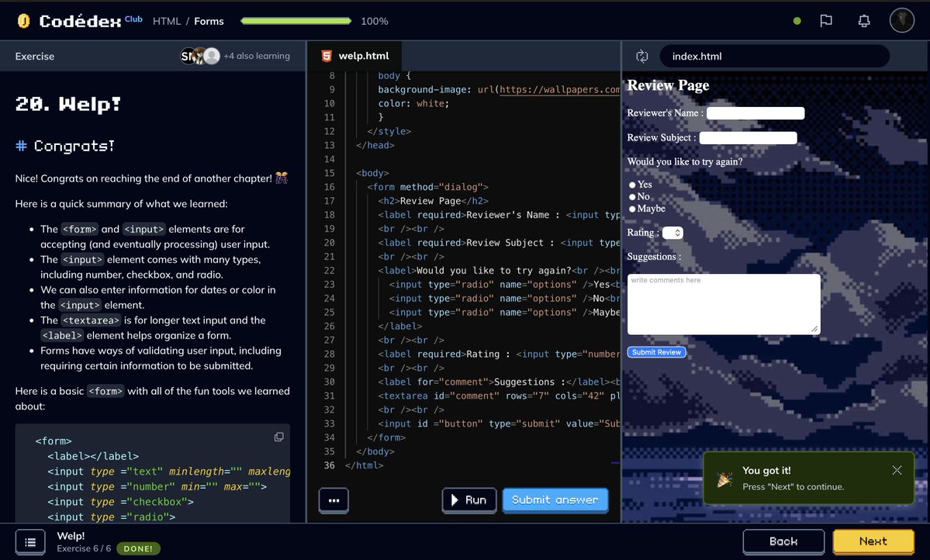
Task: Click the </html> closing tag line
Action: [x=365, y=465]
